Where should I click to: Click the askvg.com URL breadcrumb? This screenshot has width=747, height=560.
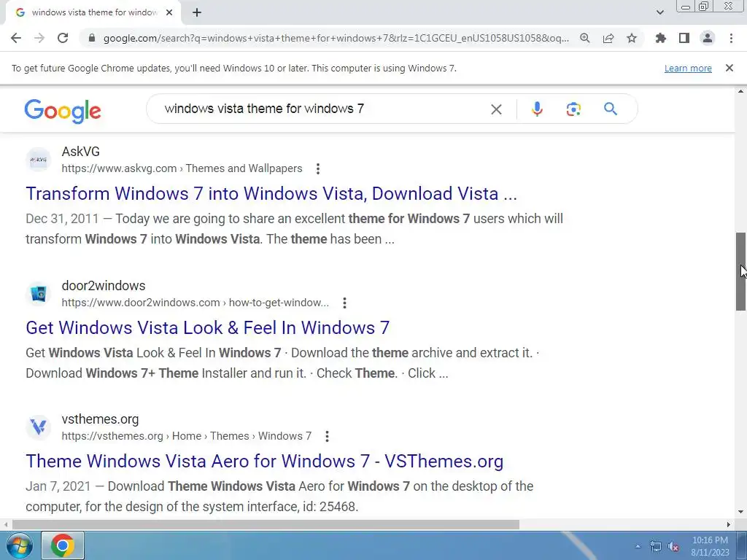click(x=182, y=168)
